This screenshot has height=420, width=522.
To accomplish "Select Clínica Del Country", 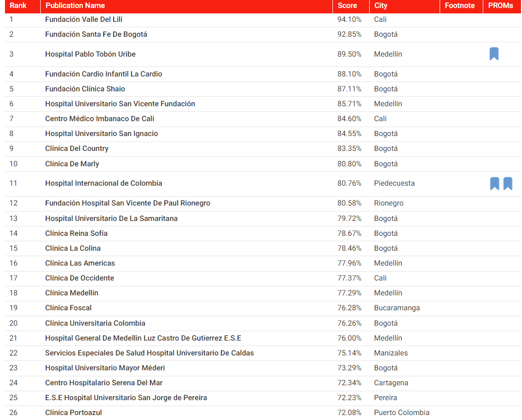I will point(76,148).
